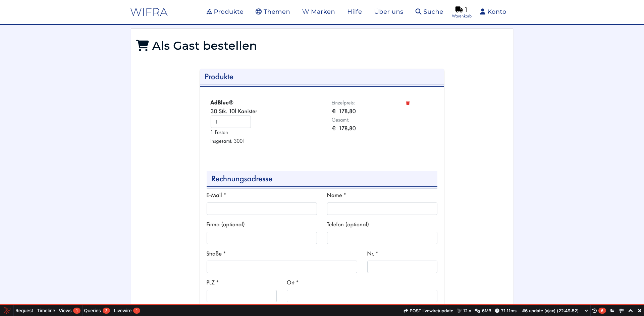The width and height of the screenshot is (644, 316).
Task: Open the Produkte menu dropdown
Action: tap(228, 11)
